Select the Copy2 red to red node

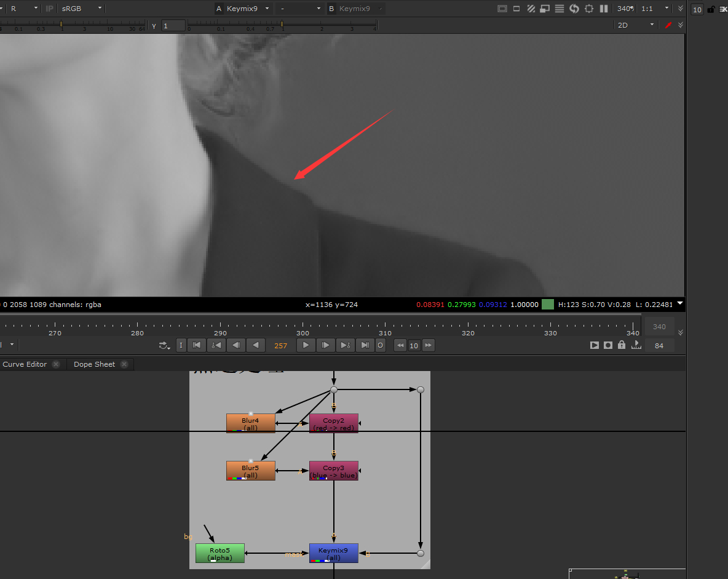pyautogui.click(x=334, y=423)
